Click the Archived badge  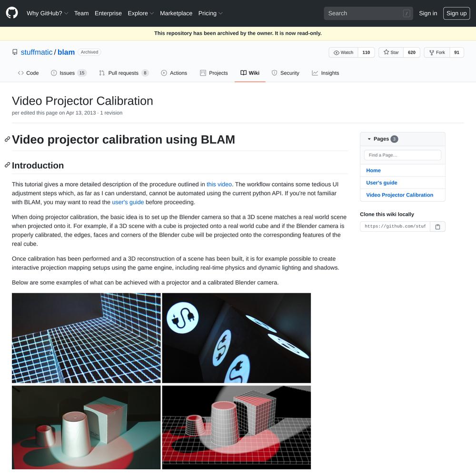(89, 52)
